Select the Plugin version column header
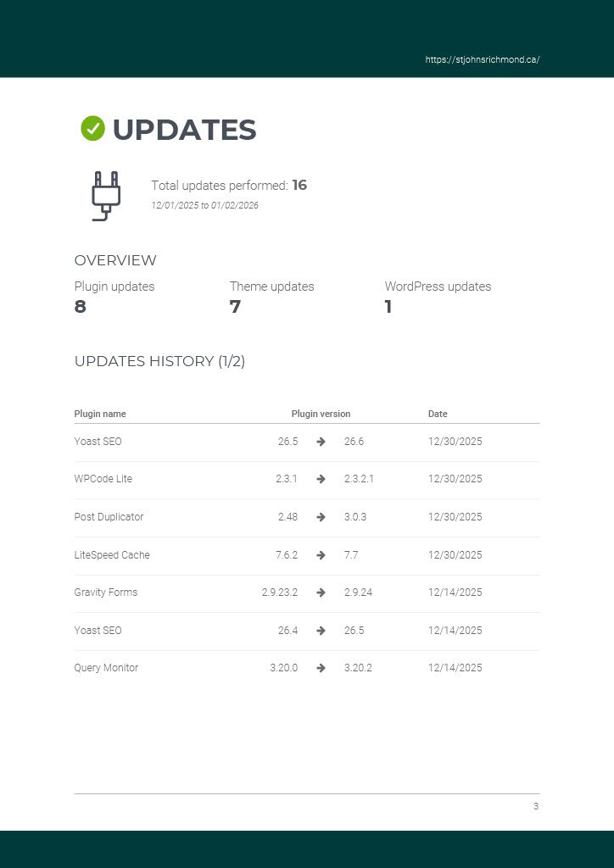 pos(321,414)
